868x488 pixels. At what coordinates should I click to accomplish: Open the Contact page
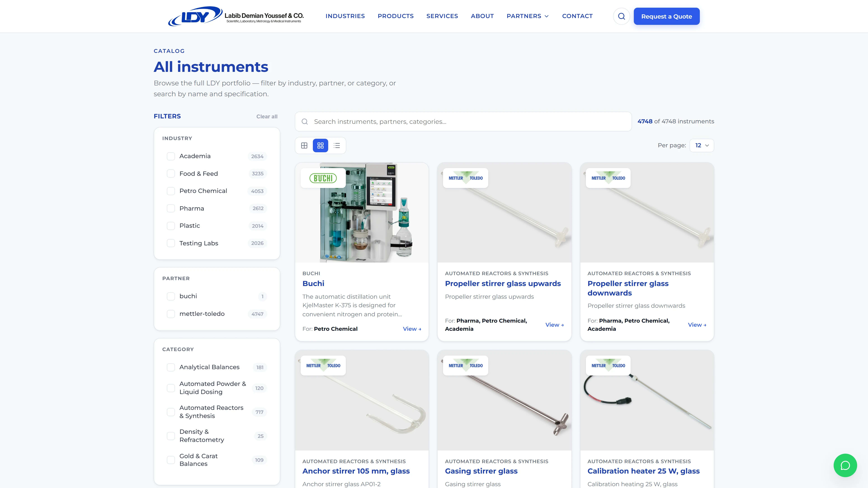577,16
